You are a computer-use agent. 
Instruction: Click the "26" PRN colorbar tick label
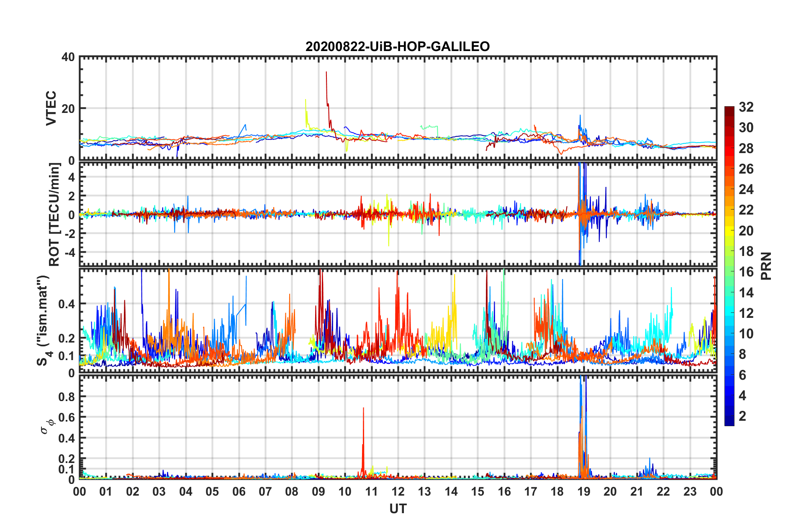[746, 169]
